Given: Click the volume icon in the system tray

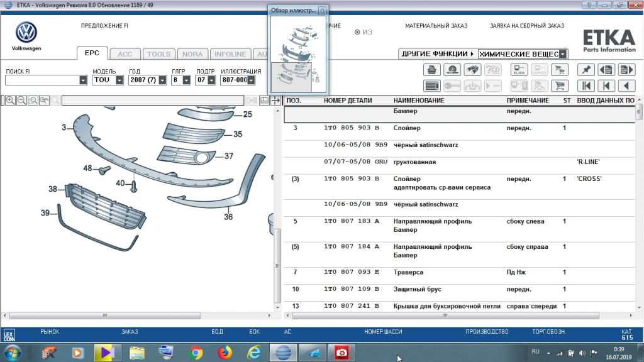Looking at the screenshot, I should pyautogui.click(x=582, y=353).
